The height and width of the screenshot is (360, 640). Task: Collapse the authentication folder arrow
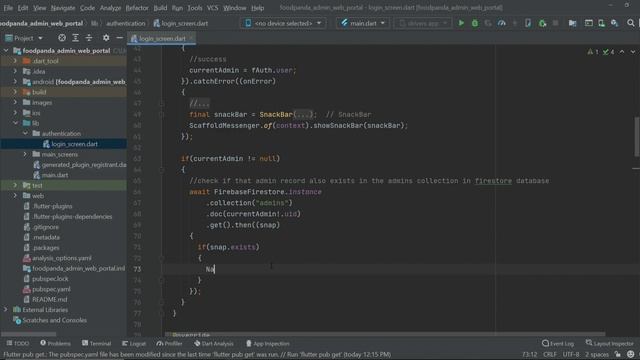(25, 133)
